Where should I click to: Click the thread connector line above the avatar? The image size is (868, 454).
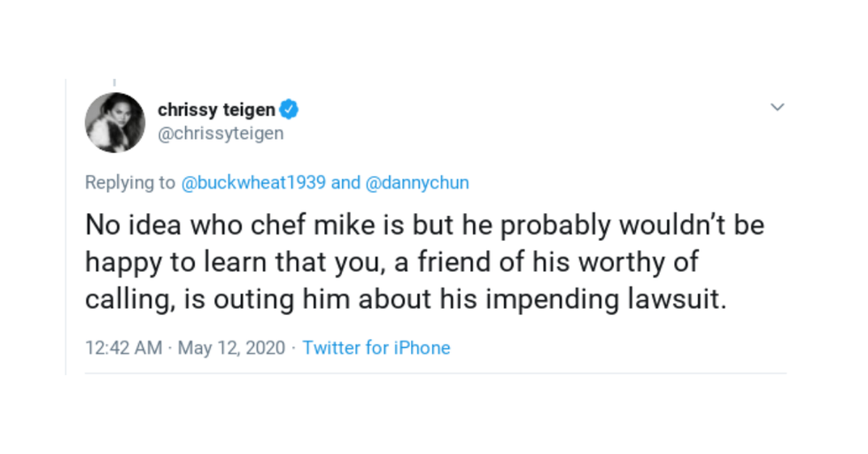coord(113,82)
